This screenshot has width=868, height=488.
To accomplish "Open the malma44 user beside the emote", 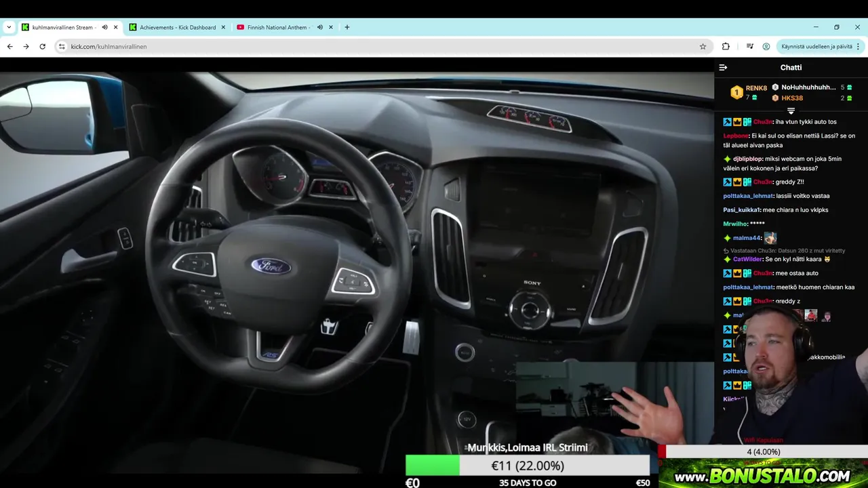I will (747, 238).
